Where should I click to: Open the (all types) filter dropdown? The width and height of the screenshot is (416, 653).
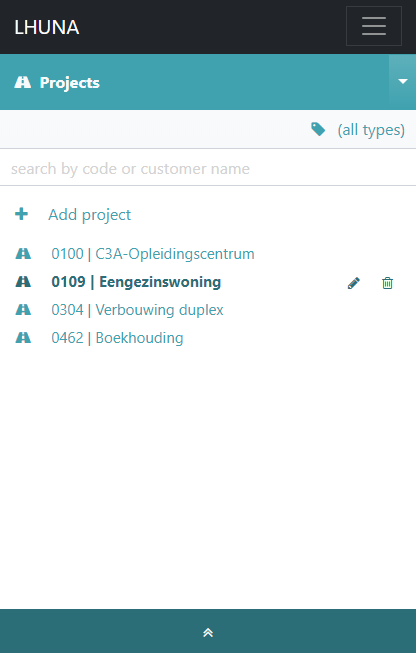(371, 130)
